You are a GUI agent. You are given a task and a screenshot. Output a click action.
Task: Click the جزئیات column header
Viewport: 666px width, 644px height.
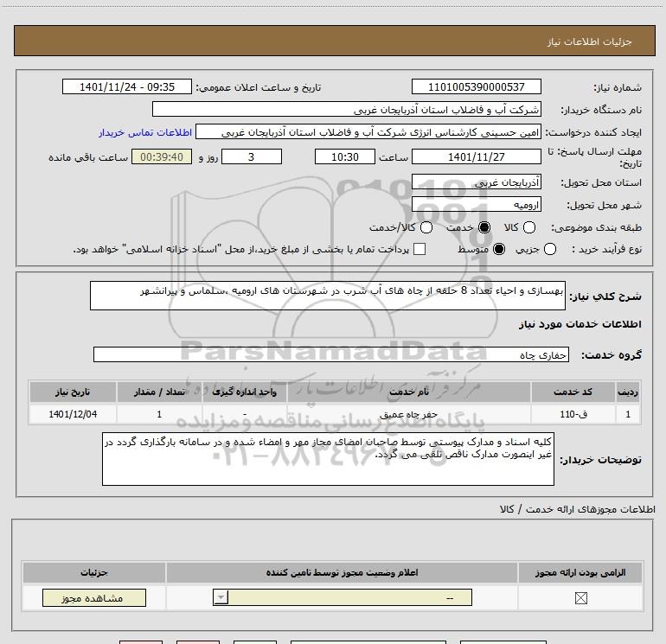94,572
